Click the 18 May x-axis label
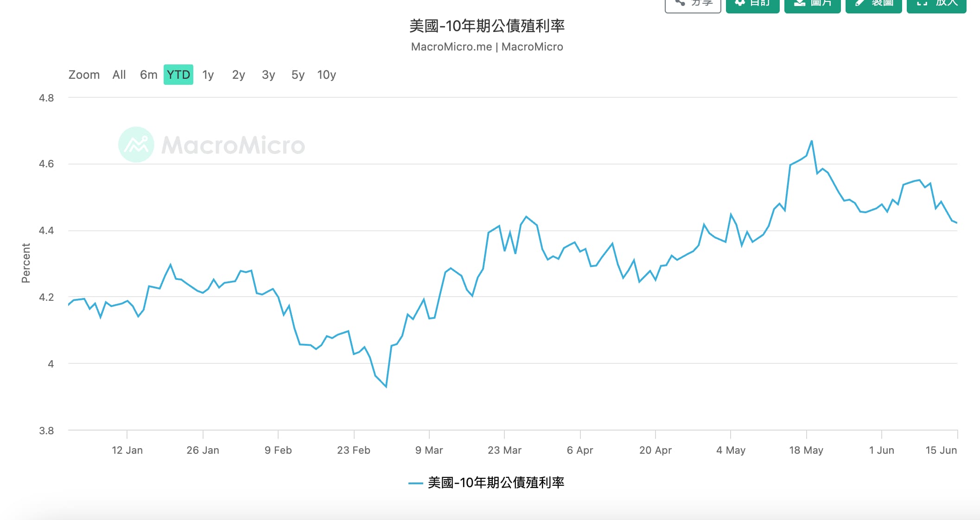 (x=806, y=450)
